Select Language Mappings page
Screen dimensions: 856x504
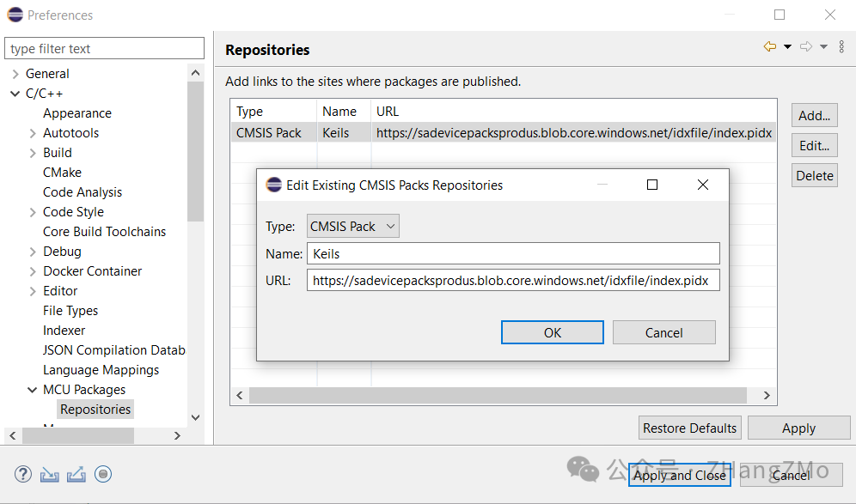click(x=101, y=370)
